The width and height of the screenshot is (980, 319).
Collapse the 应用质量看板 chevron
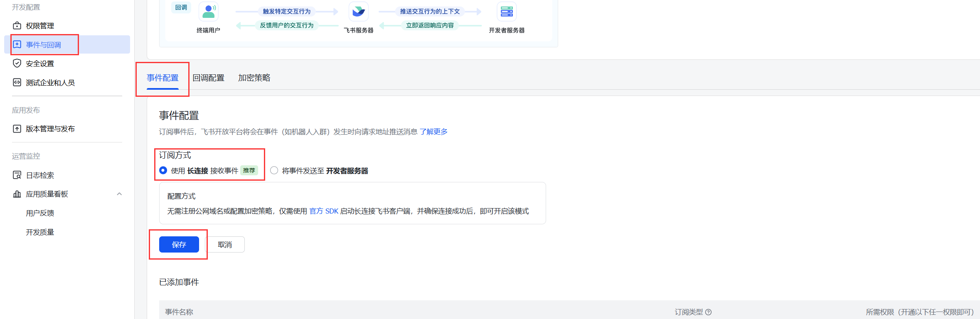pyautogui.click(x=120, y=194)
